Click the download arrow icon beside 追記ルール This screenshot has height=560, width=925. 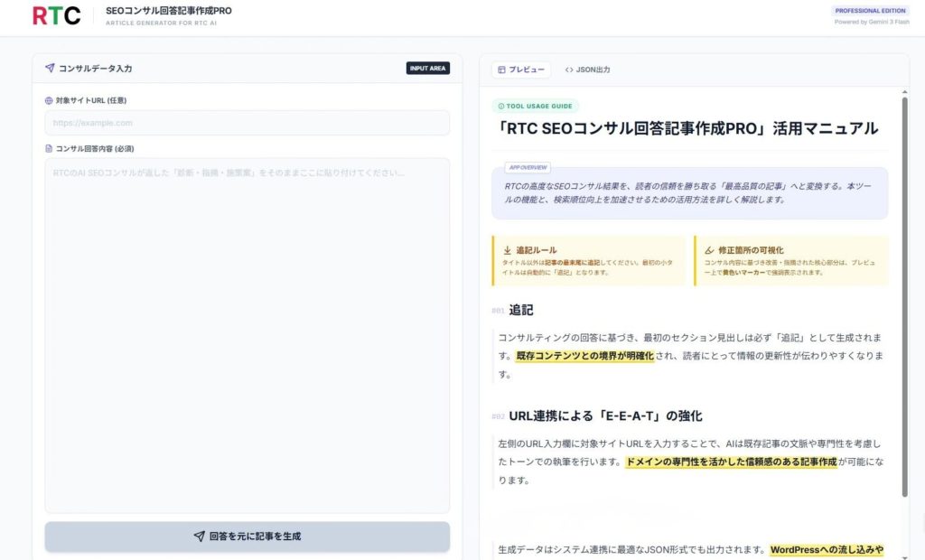point(507,250)
